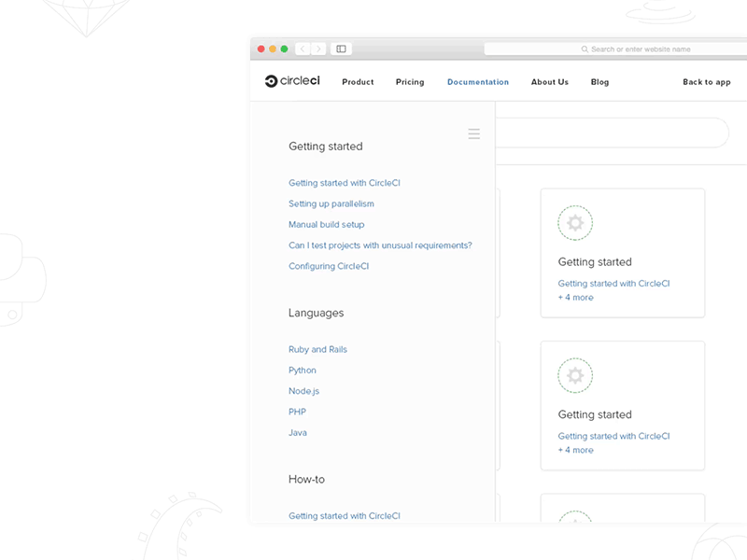This screenshot has width=747, height=560.
Task: Click the Setting up parallelism link
Action: coord(331,203)
